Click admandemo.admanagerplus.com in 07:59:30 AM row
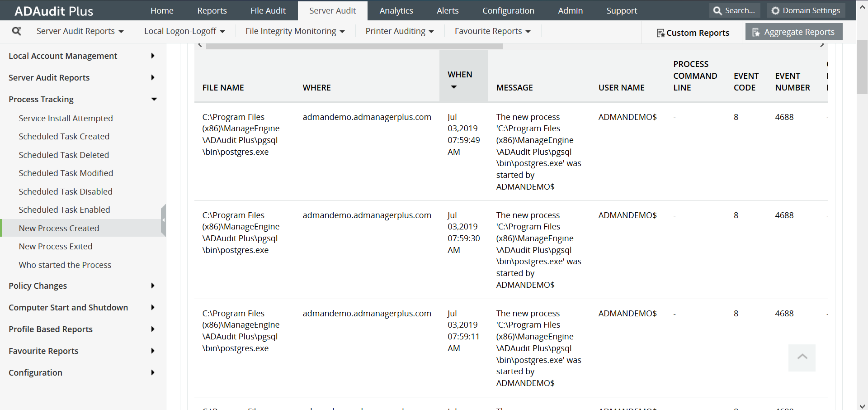This screenshot has width=868, height=410. click(x=367, y=215)
